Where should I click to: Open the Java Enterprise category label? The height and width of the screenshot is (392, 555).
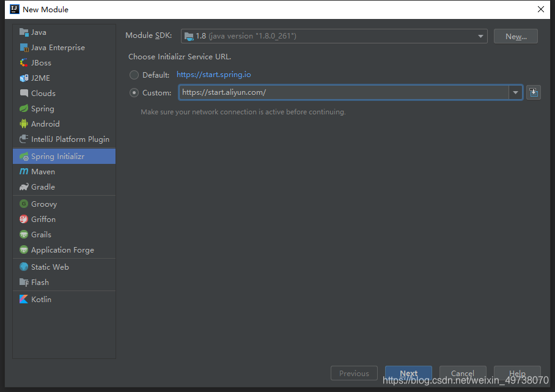(58, 48)
